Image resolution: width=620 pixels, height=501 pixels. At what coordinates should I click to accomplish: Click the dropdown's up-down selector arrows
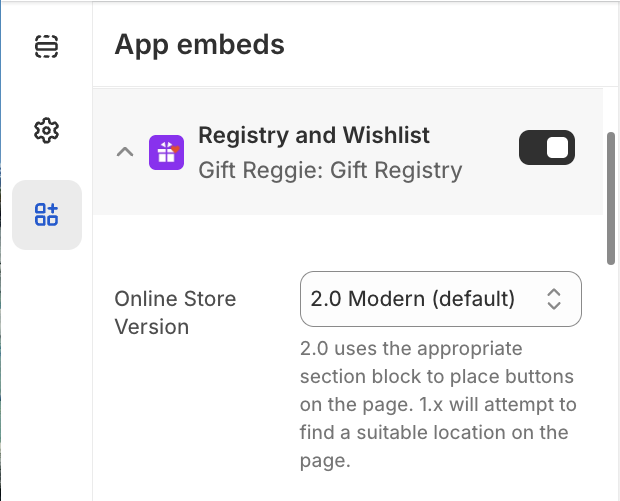(554, 298)
